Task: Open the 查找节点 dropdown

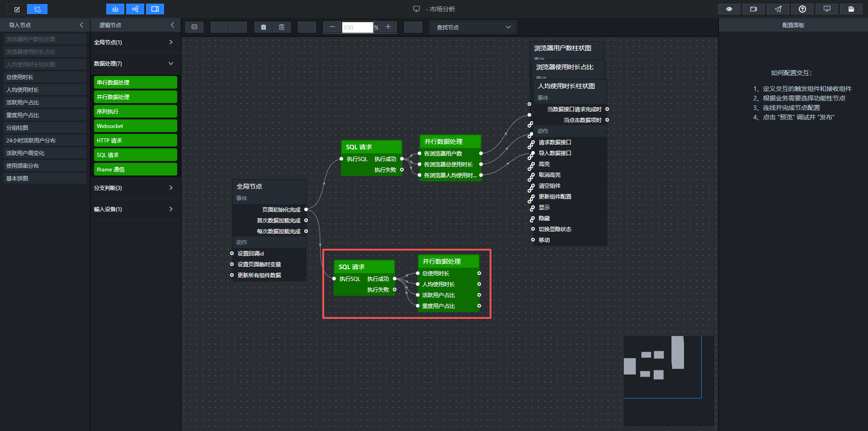Action: point(473,27)
